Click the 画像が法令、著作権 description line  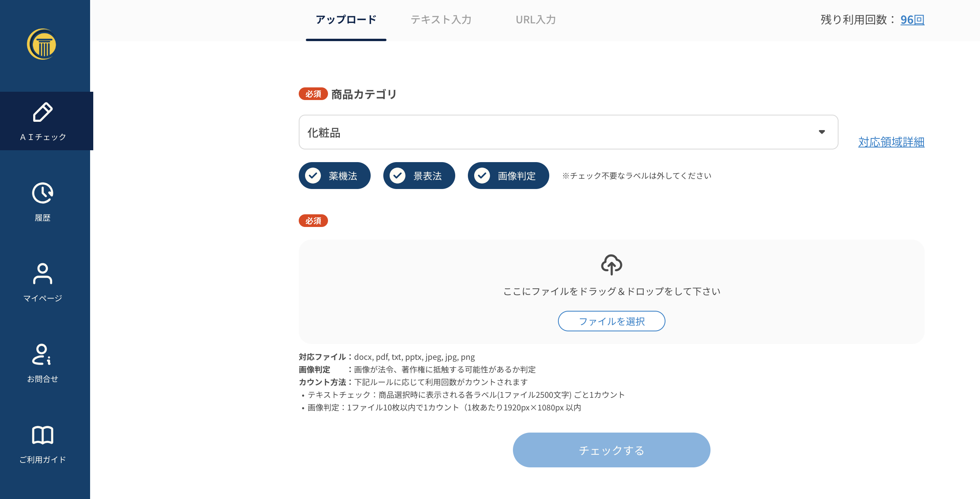pyautogui.click(x=445, y=370)
